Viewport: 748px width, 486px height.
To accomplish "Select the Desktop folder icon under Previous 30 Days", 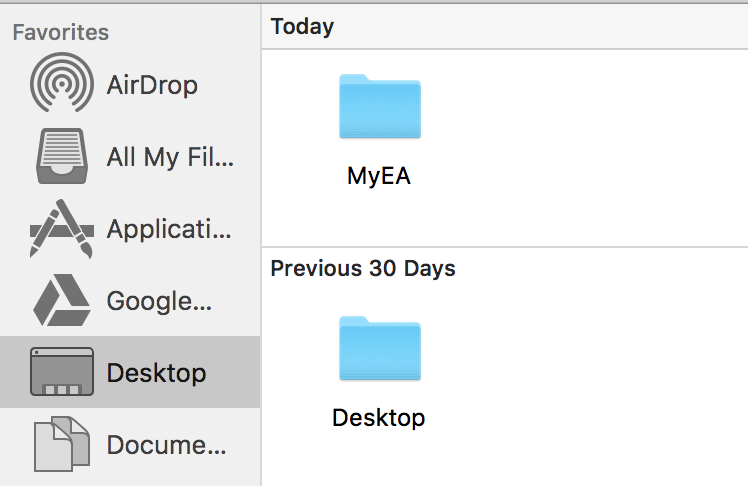I will pos(379,347).
